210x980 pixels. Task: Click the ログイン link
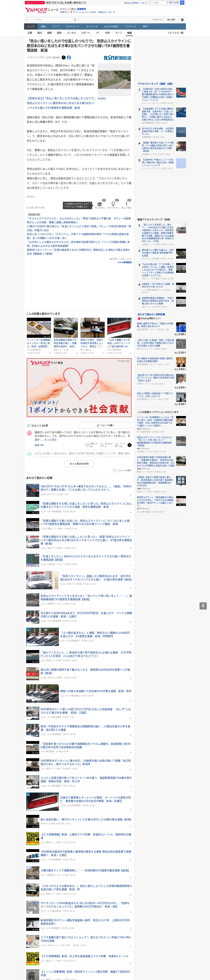click(64, 12)
